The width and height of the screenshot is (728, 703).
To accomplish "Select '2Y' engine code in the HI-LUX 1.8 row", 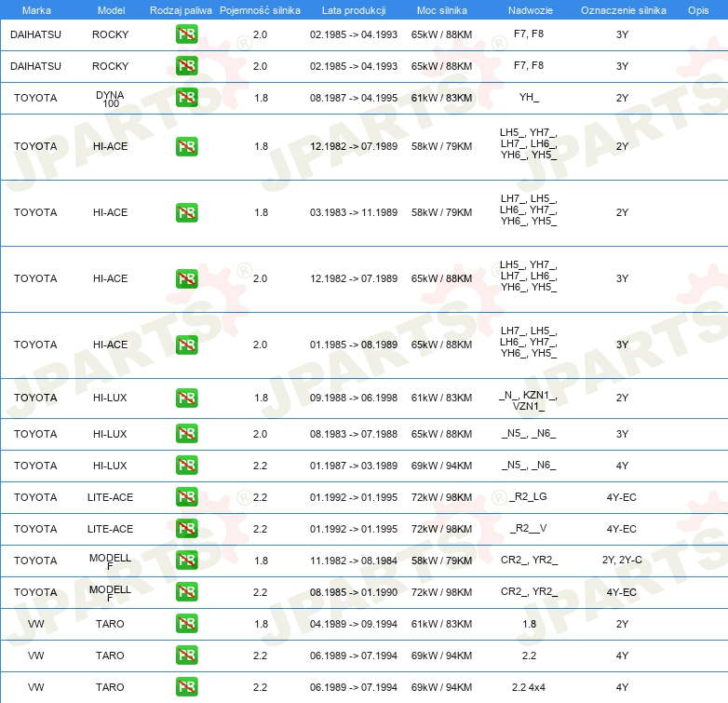I will click(622, 398).
